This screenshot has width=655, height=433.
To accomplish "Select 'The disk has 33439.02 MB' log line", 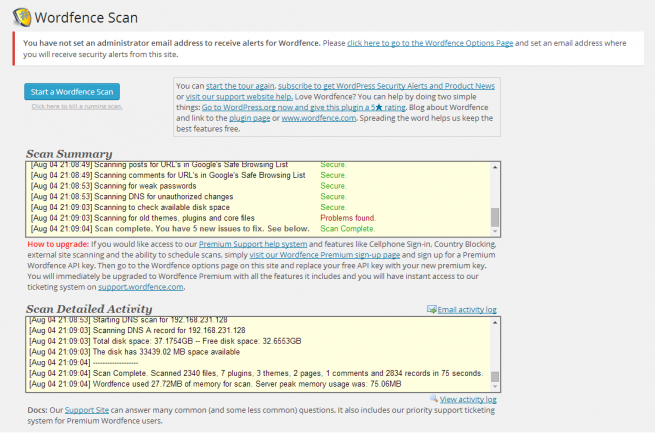I will 135,352.
